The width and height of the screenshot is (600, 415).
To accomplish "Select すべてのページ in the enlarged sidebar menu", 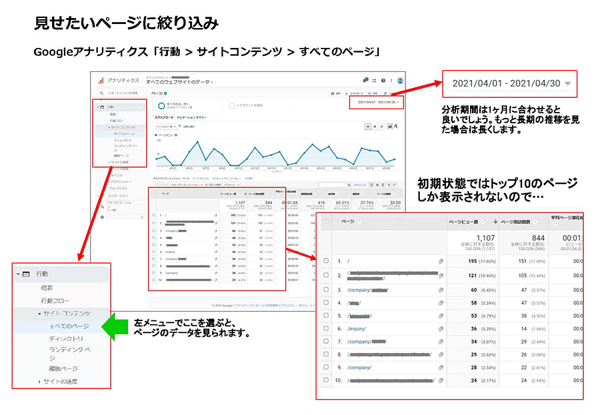I will [69, 326].
